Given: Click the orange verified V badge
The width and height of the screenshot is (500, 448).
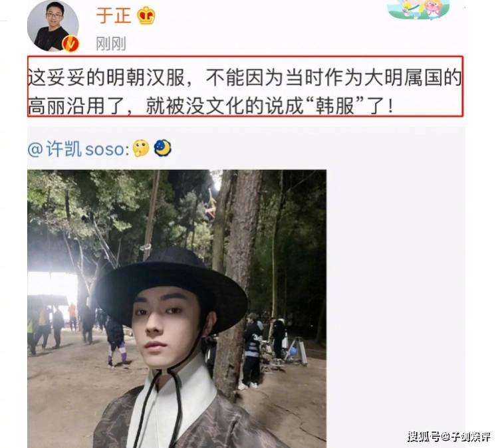Looking at the screenshot, I should (x=70, y=44).
